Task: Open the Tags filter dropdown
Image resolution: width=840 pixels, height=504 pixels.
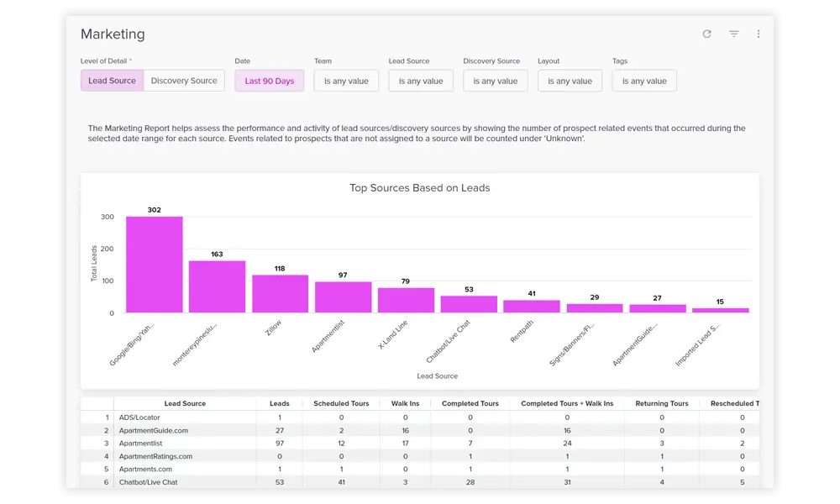Action: [644, 81]
